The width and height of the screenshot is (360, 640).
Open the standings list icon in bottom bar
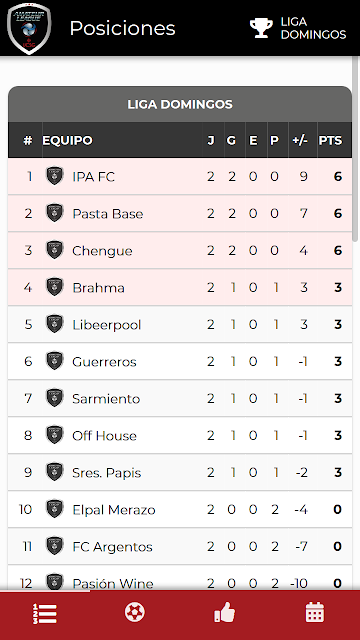point(45,613)
